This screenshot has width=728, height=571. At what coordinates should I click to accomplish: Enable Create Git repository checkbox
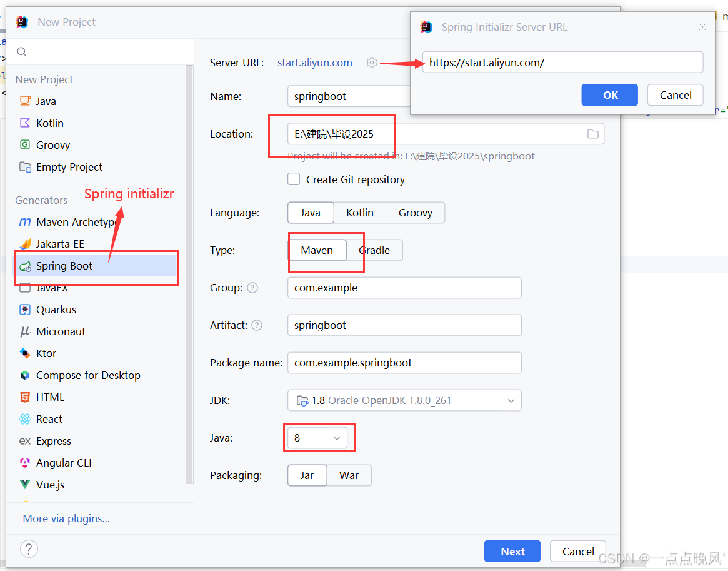(294, 179)
